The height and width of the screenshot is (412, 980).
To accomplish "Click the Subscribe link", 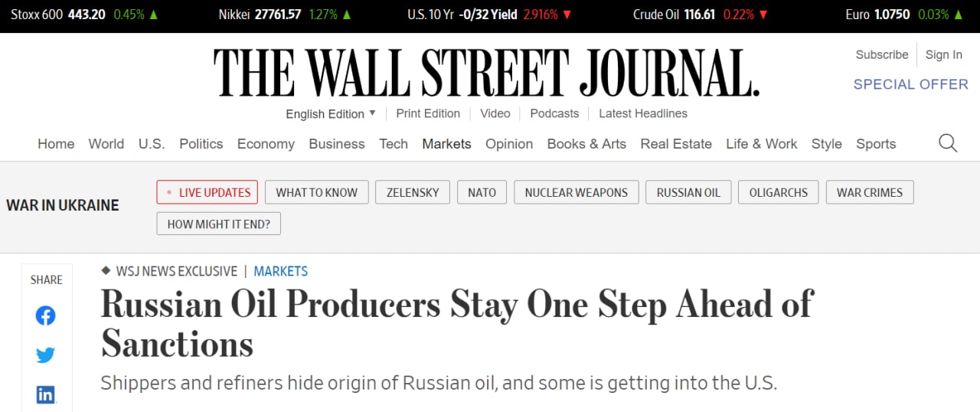I will pyautogui.click(x=882, y=55).
